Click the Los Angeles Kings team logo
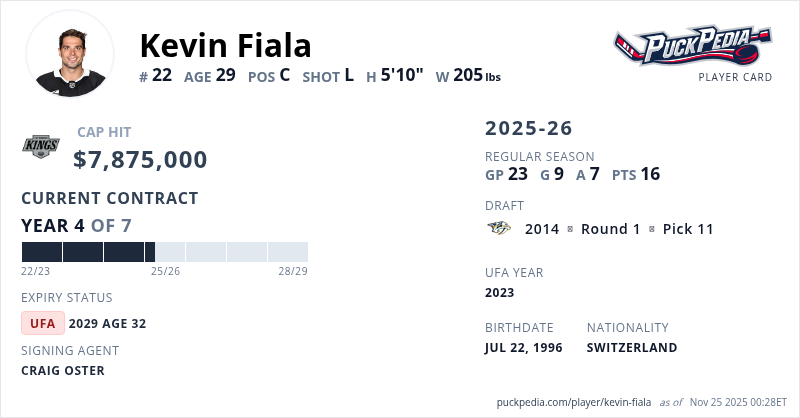 [x=41, y=147]
